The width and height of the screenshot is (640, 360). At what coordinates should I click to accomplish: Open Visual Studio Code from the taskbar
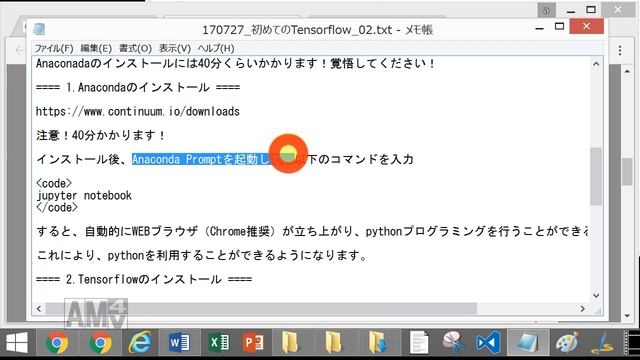[488, 343]
